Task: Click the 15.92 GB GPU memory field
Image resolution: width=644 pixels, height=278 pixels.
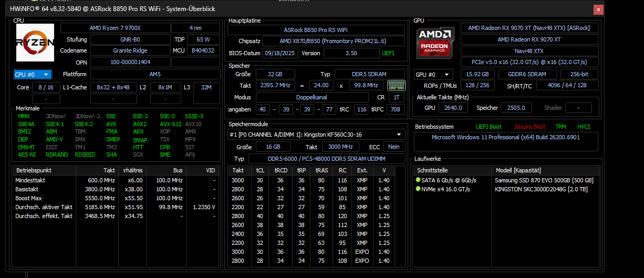Action: coord(477,75)
